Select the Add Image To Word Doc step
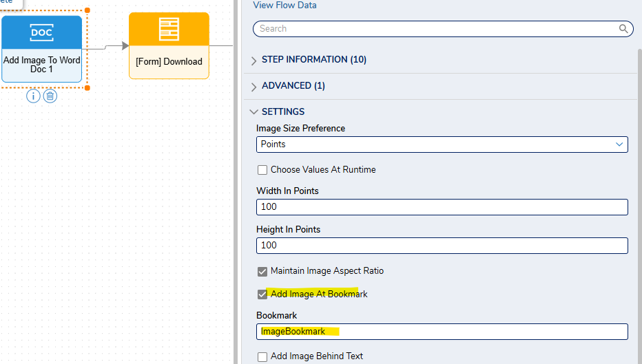 [42, 49]
